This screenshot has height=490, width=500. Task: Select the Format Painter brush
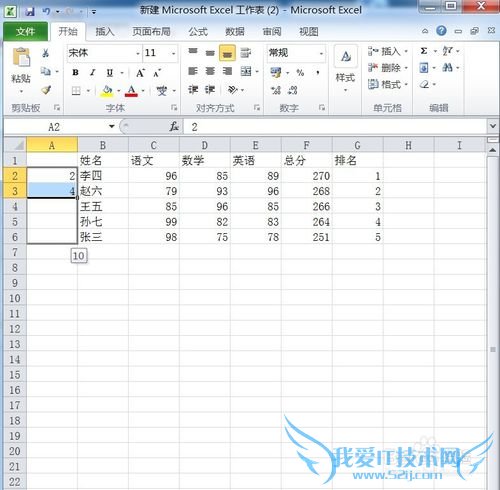46,89
